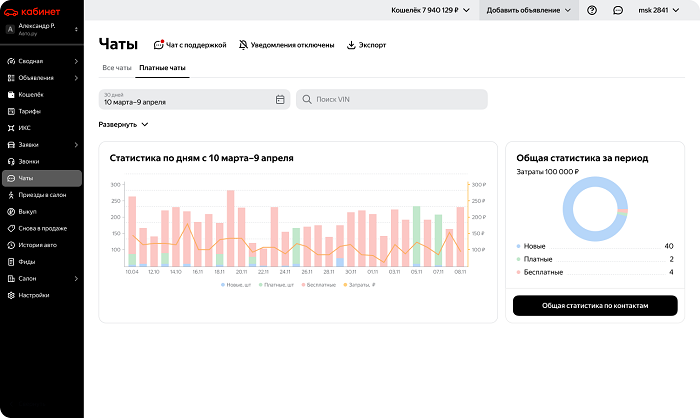Viewport: 700px width, 418px height.
Task: Expand the Add listing dropdown
Action: (x=529, y=10)
